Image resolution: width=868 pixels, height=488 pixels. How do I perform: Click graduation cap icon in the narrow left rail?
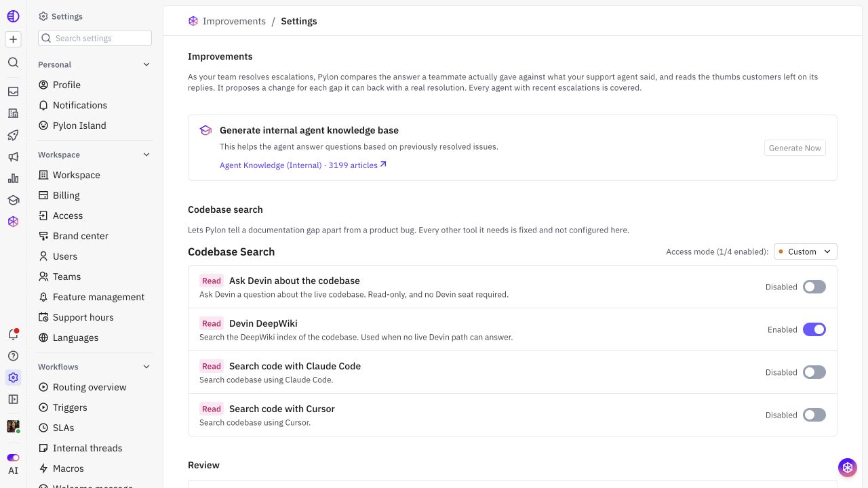pyautogui.click(x=13, y=200)
